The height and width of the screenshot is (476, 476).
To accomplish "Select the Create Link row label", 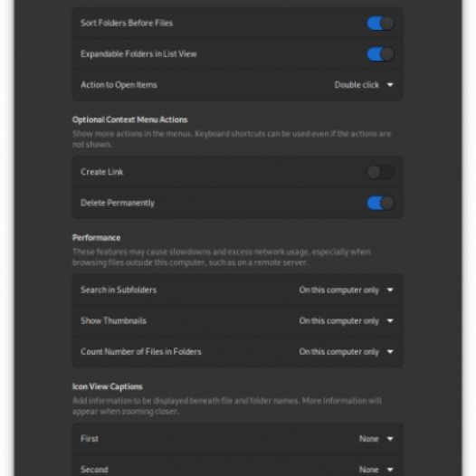I will click(x=101, y=172).
